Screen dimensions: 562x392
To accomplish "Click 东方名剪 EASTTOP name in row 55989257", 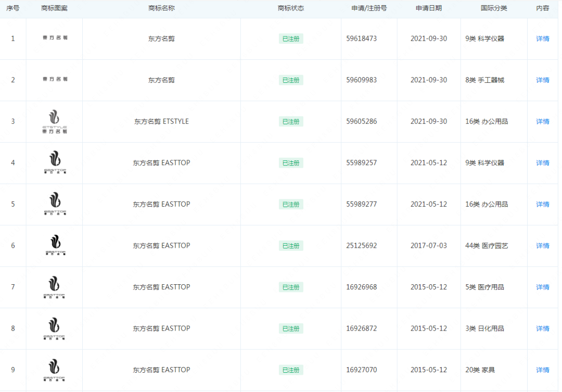I will pyautogui.click(x=162, y=163).
